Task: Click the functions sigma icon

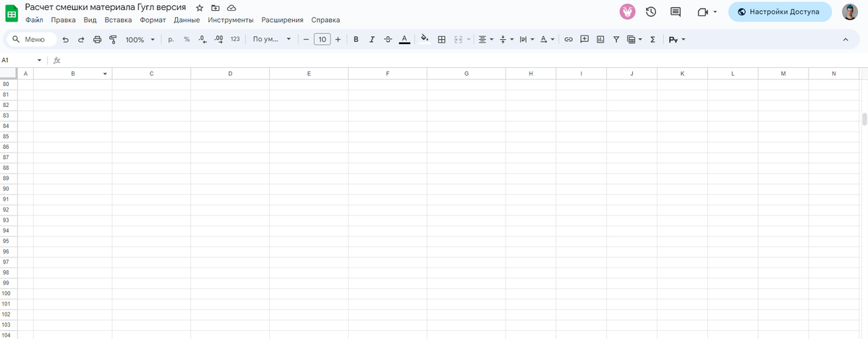Action: (x=652, y=40)
